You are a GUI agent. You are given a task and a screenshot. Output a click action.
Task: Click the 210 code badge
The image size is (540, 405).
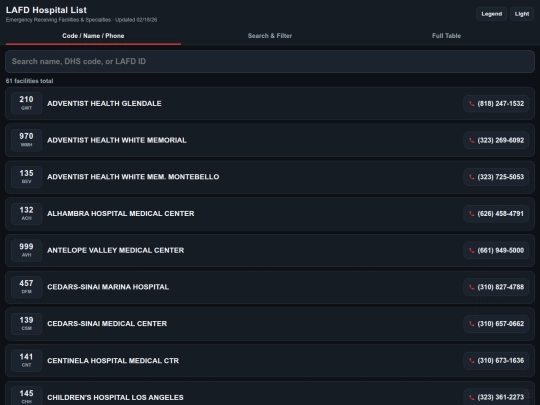coord(27,103)
